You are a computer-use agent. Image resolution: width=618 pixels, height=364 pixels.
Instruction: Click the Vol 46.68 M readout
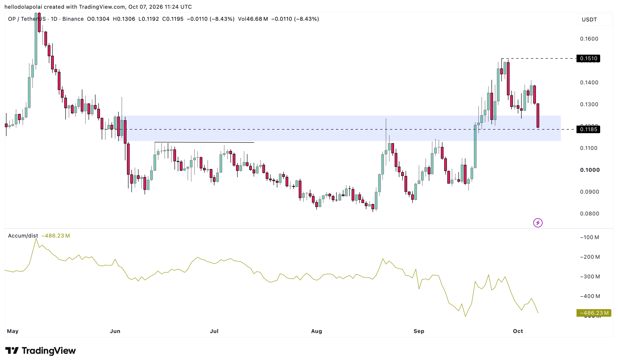(253, 19)
